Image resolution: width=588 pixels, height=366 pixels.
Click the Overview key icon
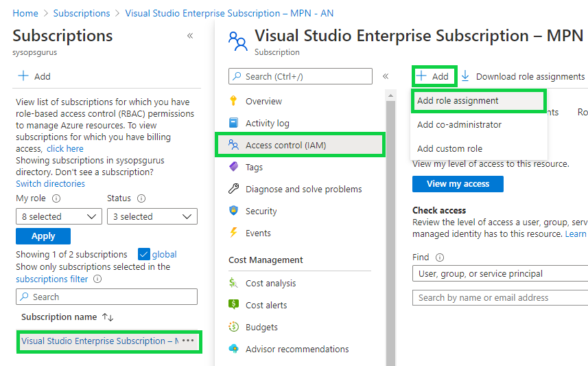coord(233,101)
